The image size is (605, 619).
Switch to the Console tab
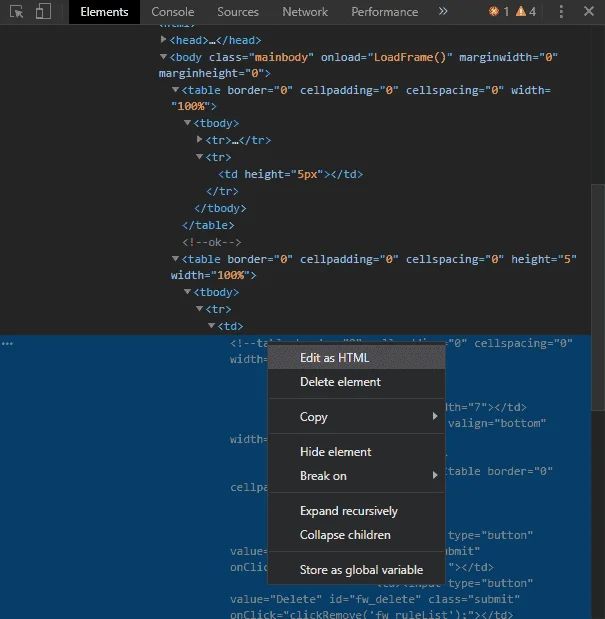coord(172,12)
